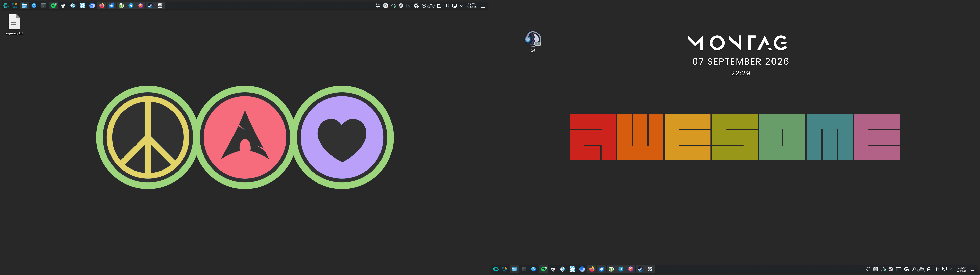This screenshot has width=980, height=275.
Task: Click the 22:29 clock in the top panel
Action: tap(472, 6)
